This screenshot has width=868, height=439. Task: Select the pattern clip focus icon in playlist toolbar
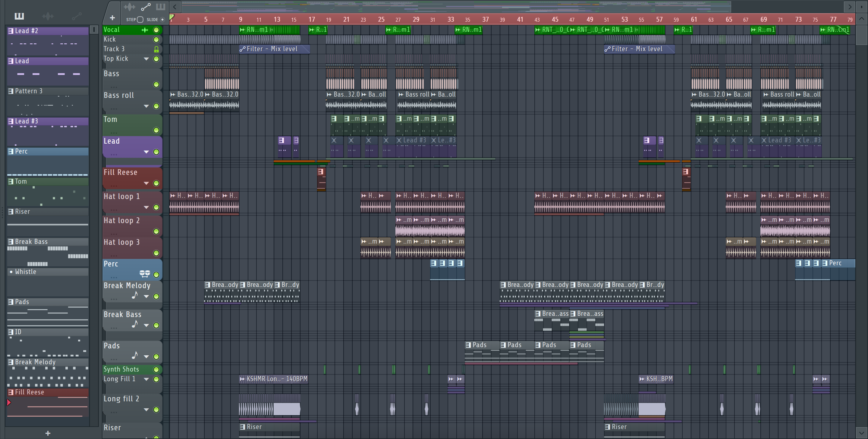pyautogui.click(x=160, y=7)
